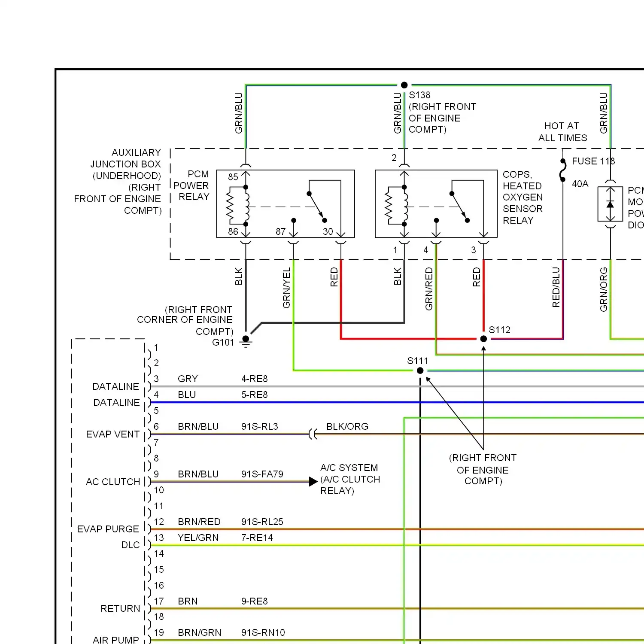This screenshot has width=644, height=644.
Task: Click the BLK/ORG wire label
Action: (347, 426)
